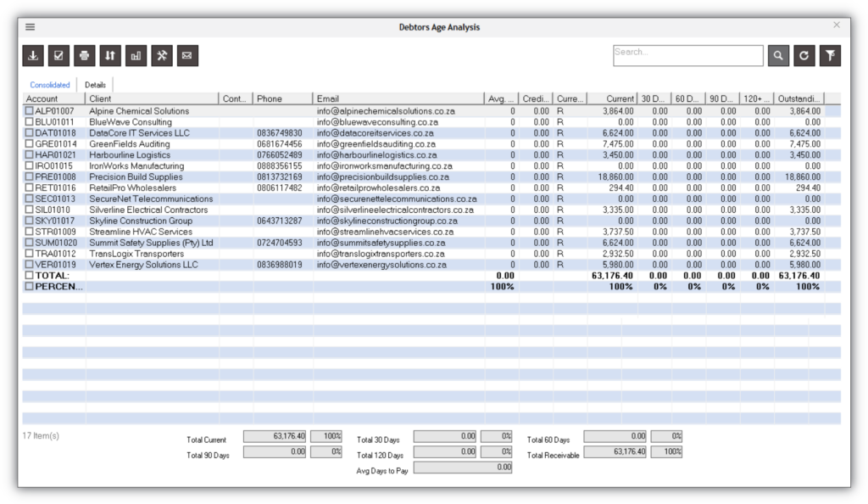
Task: Tick the SUM01020 checkbox
Action: pos(29,243)
